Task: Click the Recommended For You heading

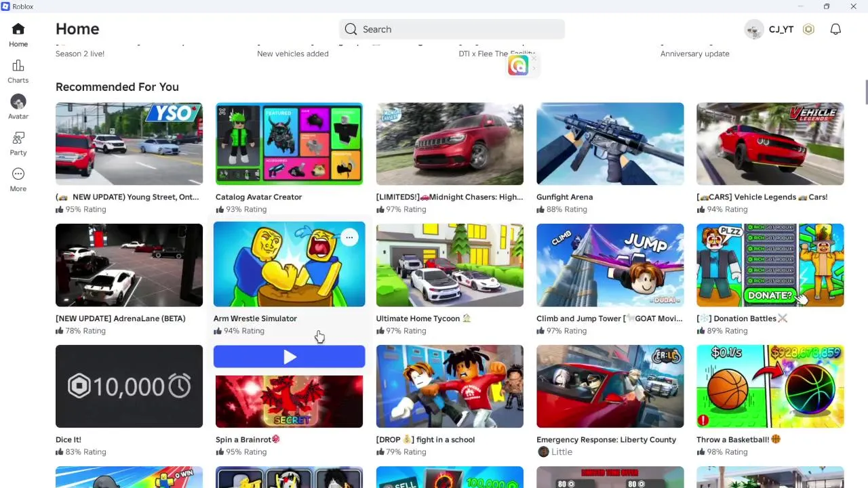Action: point(117,87)
